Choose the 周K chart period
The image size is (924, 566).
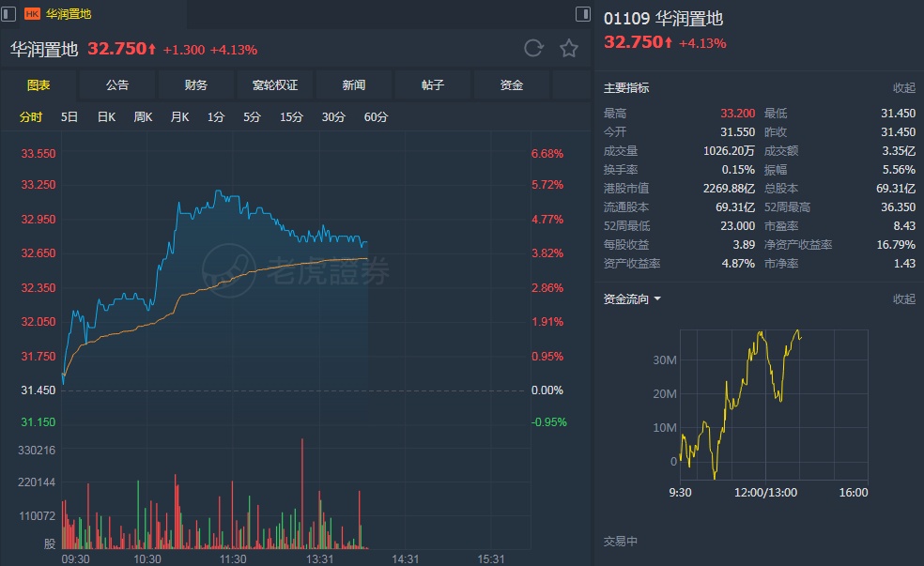(143, 117)
